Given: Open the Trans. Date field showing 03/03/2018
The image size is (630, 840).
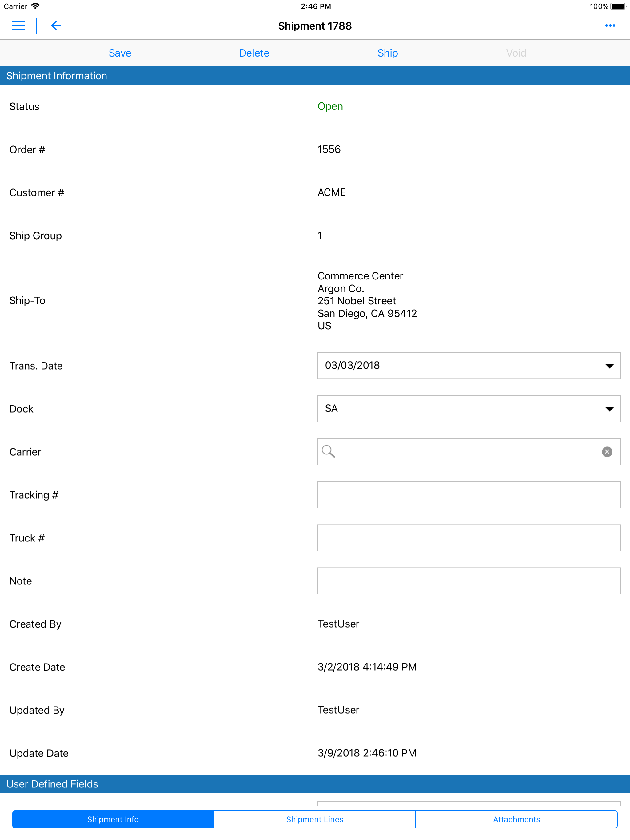Looking at the screenshot, I should point(469,366).
